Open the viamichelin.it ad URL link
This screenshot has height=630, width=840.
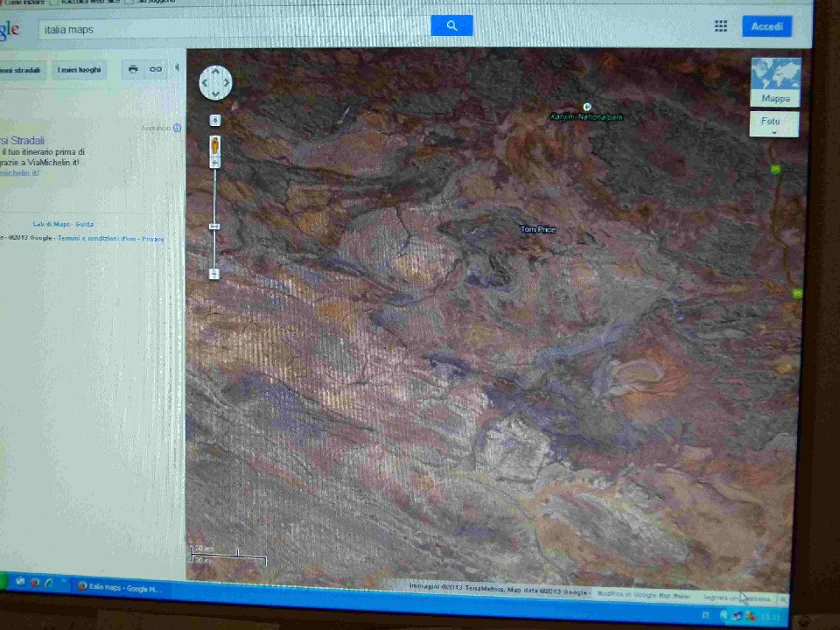click(19, 172)
